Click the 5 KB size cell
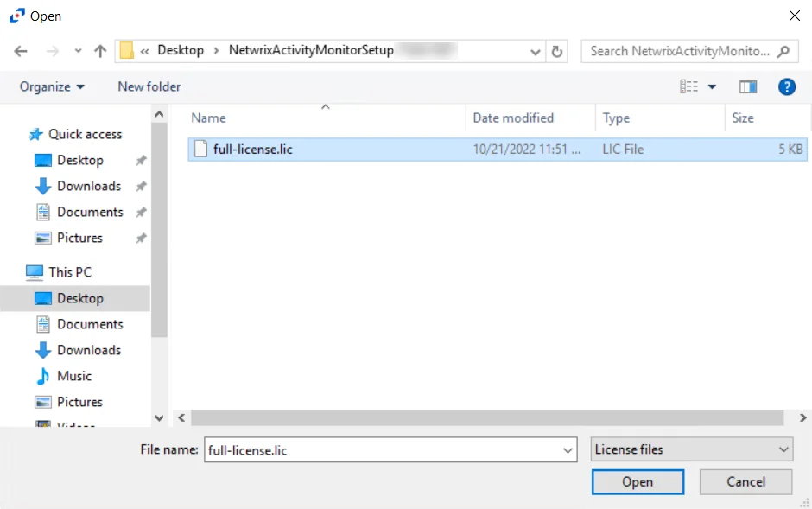This screenshot has width=812, height=509. (790, 150)
